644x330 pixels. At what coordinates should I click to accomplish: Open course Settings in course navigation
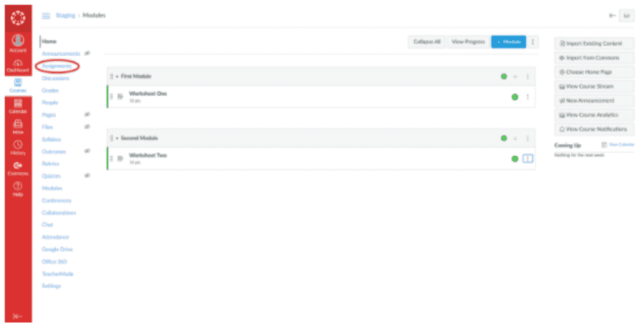tap(51, 286)
